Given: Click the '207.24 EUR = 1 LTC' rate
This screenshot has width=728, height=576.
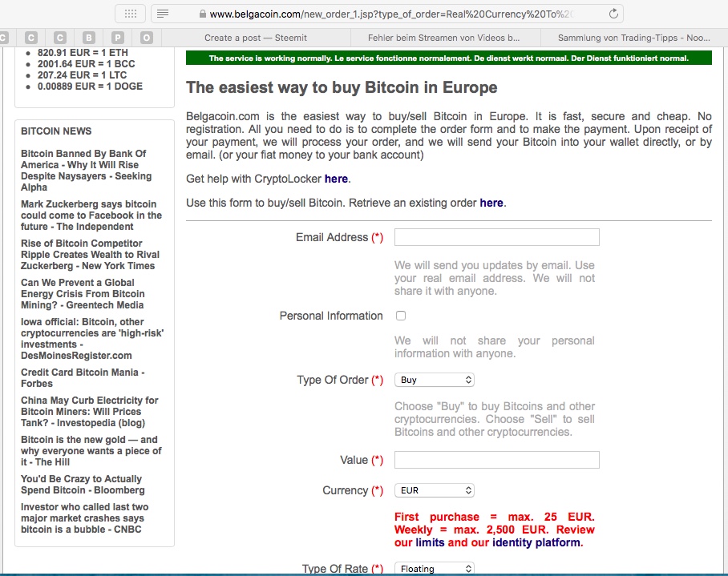Looking at the screenshot, I should [82, 75].
